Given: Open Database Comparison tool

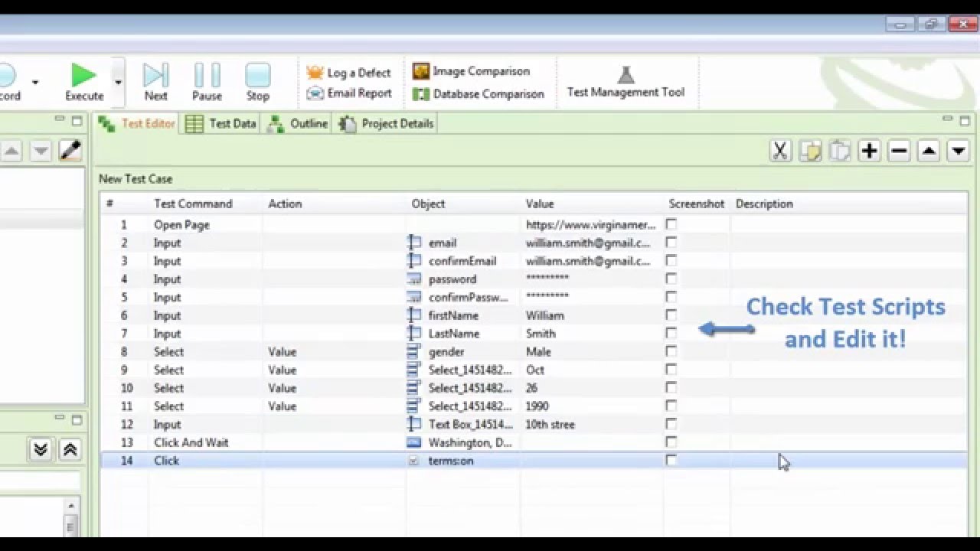Looking at the screenshot, I should (x=479, y=94).
